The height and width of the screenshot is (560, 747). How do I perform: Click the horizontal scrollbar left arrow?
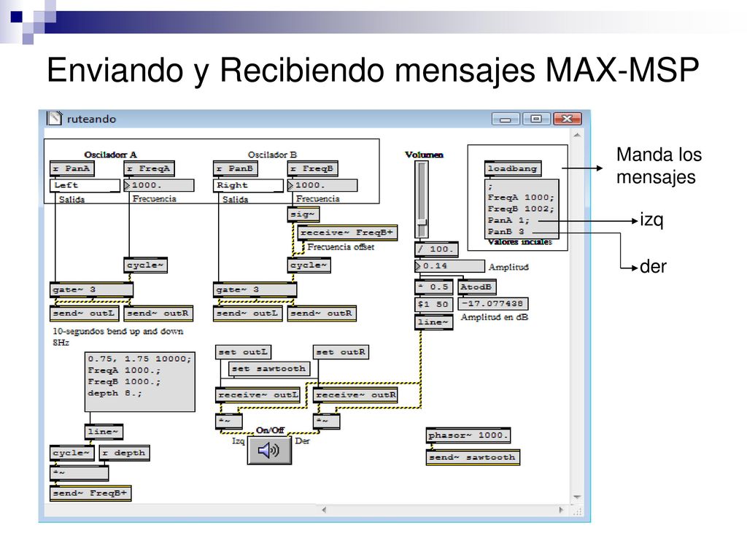324,510
